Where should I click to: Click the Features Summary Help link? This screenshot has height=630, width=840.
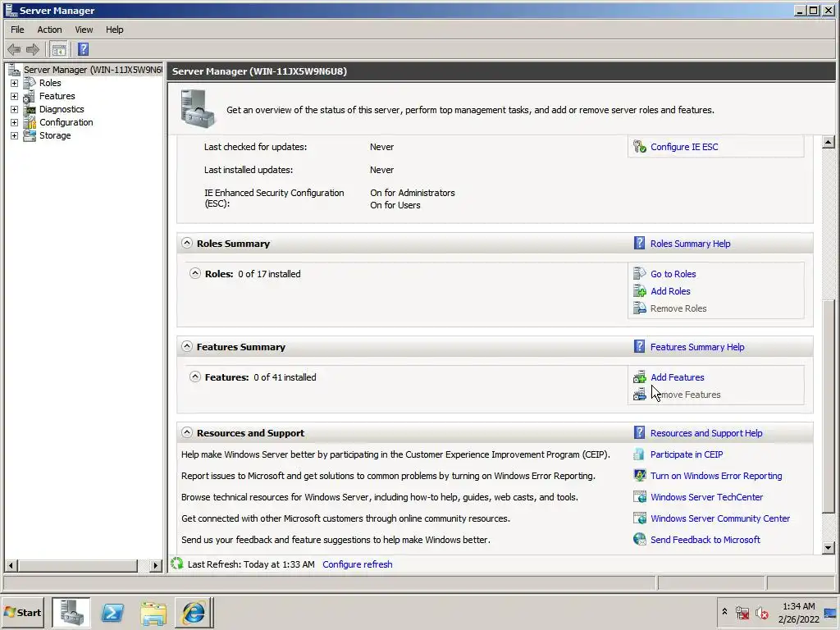[697, 347]
